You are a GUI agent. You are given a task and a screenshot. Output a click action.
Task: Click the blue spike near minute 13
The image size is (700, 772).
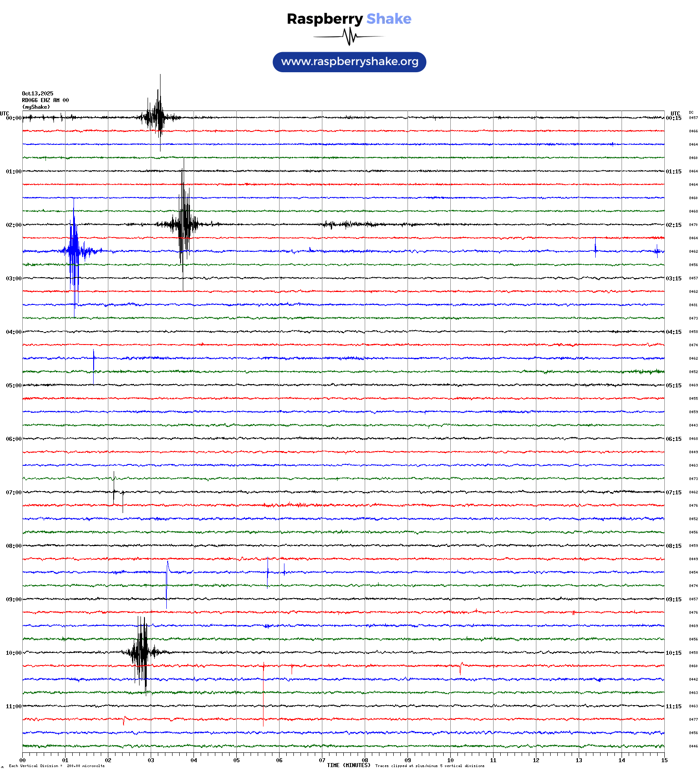coord(595,248)
